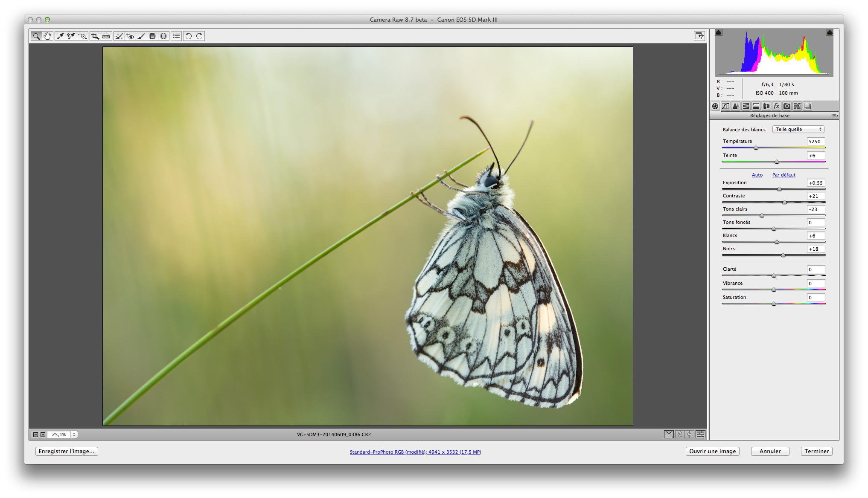868x498 pixels.
Task: Click the Tons foncés value field
Action: tap(816, 223)
